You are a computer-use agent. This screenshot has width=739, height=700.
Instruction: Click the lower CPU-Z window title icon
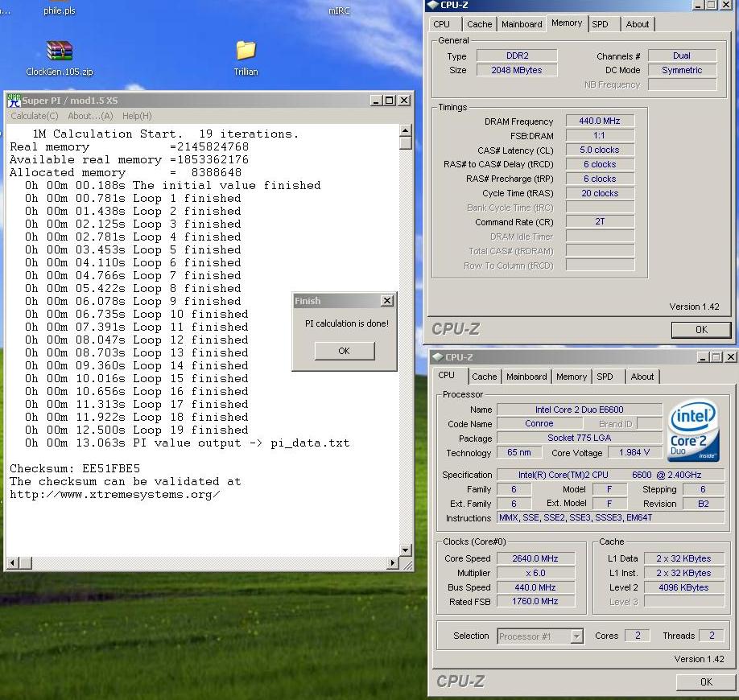pos(438,357)
